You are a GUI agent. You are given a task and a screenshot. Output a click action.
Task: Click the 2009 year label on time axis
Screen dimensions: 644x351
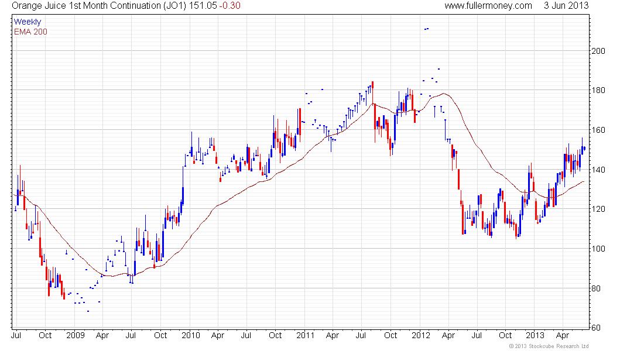click(75, 335)
